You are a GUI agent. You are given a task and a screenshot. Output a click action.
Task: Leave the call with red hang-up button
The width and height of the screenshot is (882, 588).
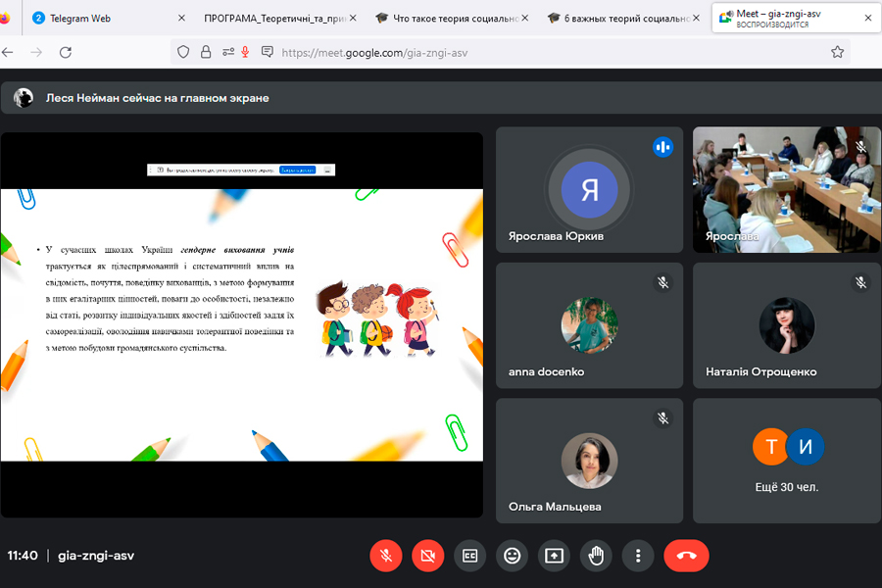tap(686, 556)
